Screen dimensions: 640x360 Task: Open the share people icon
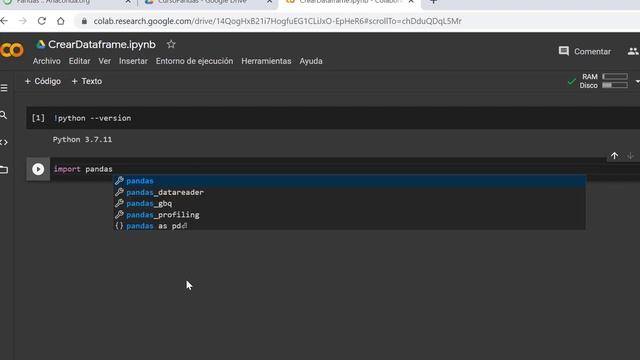(x=633, y=51)
